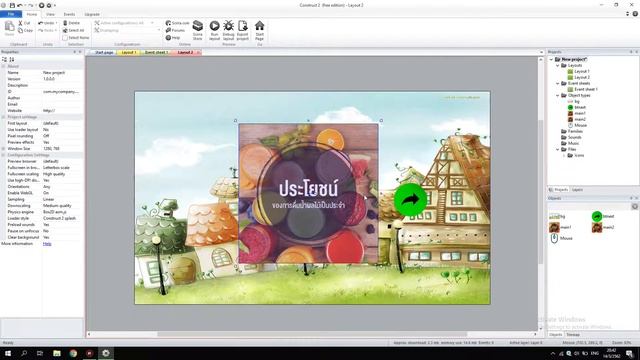The image size is (640, 360).
Task: Close the Layout 2 tab
Action: (x=198, y=52)
